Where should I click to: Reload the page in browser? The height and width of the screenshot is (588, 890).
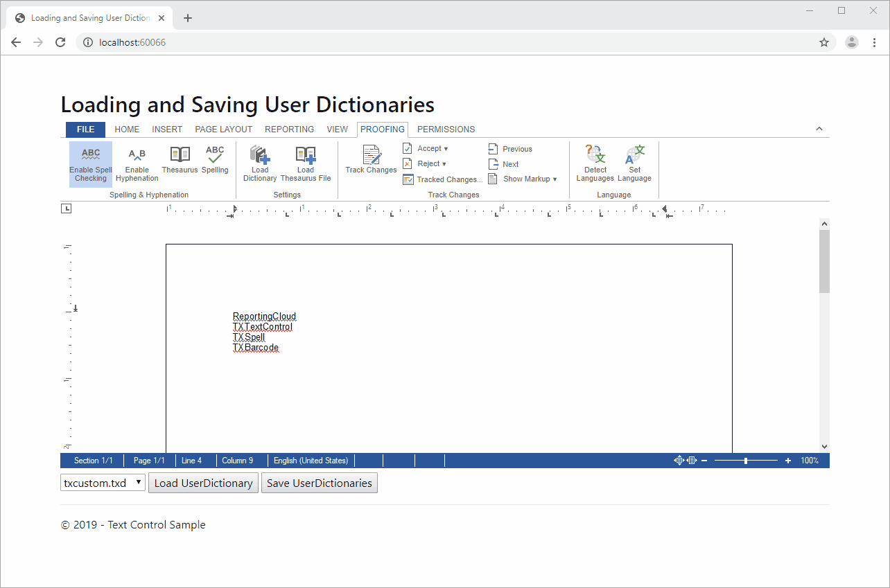pyautogui.click(x=60, y=42)
